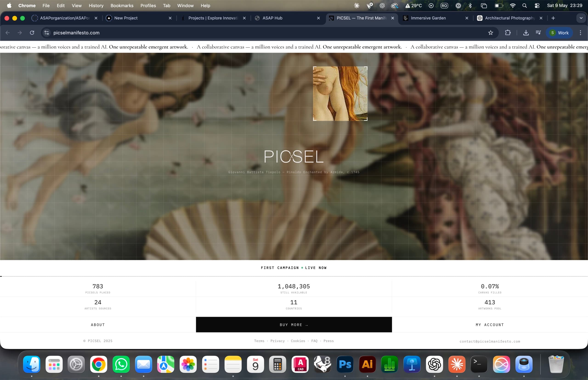This screenshot has width=588, height=380.
Task: Click the 0.07% canvas filled stat
Action: (490, 288)
